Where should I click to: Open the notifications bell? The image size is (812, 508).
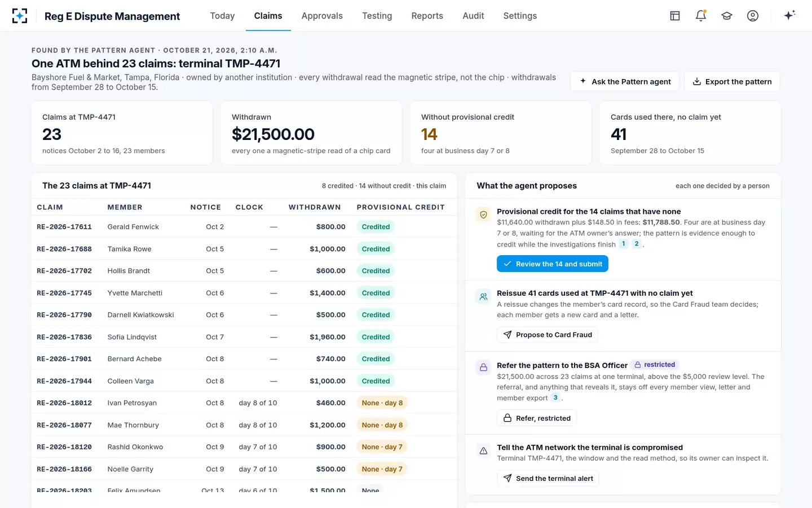[x=701, y=16]
